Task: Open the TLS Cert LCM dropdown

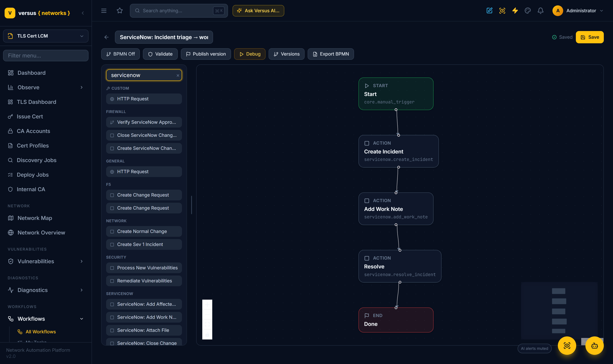Action: [46, 36]
